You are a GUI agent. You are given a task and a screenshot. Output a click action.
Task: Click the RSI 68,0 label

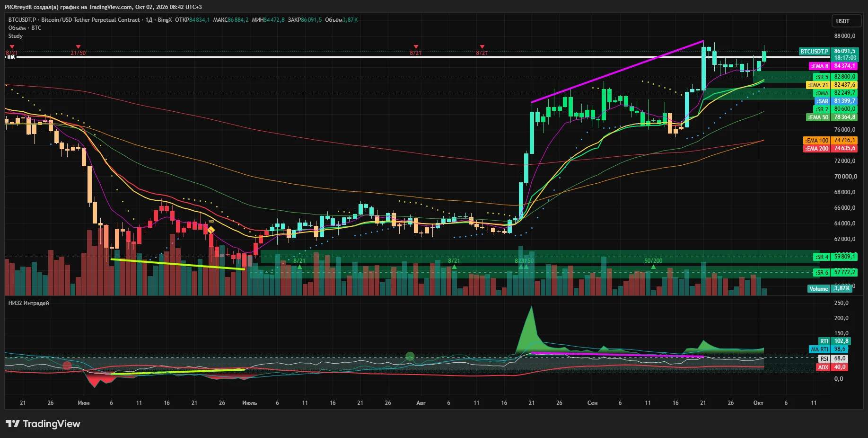point(833,359)
